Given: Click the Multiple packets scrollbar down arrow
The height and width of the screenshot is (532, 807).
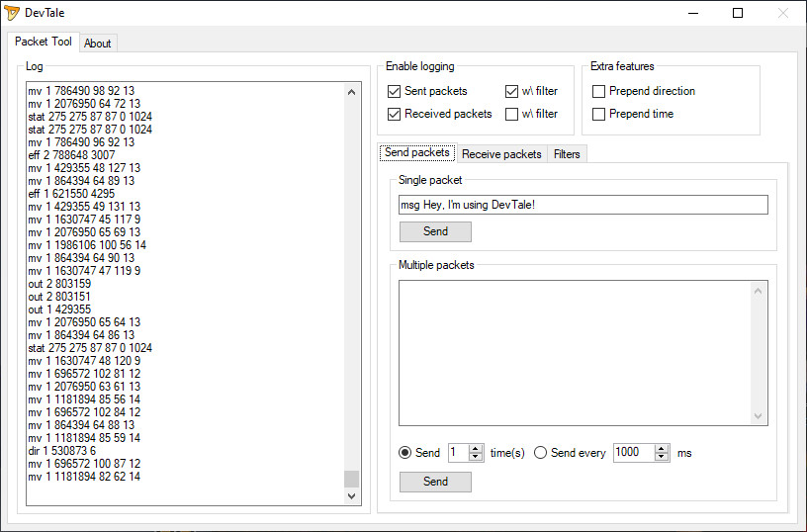Looking at the screenshot, I should click(759, 415).
